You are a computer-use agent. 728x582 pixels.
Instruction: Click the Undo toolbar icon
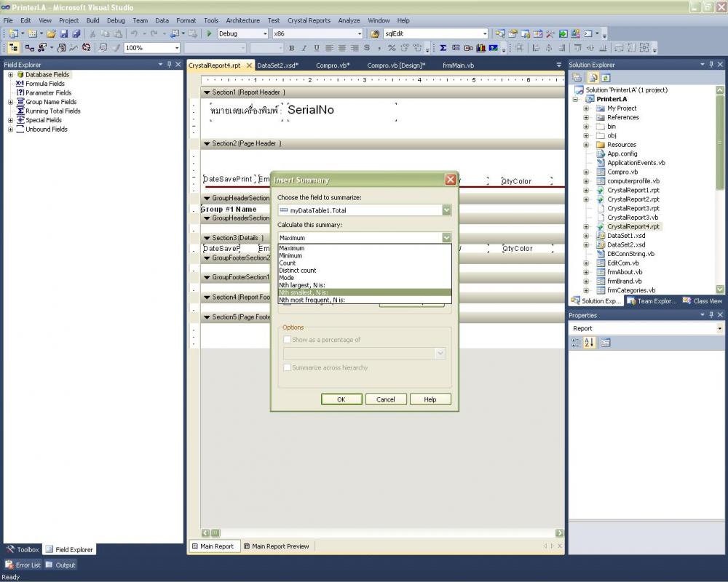point(134,33)
